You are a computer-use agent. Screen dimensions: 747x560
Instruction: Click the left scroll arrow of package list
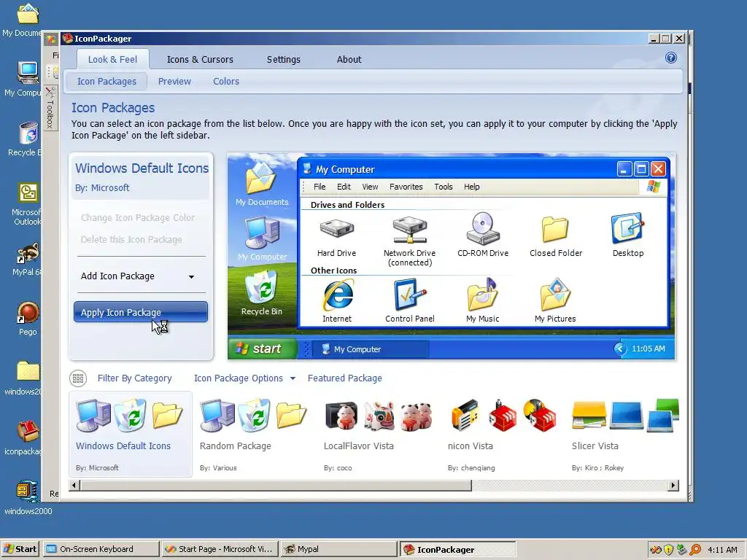point(74,486)
